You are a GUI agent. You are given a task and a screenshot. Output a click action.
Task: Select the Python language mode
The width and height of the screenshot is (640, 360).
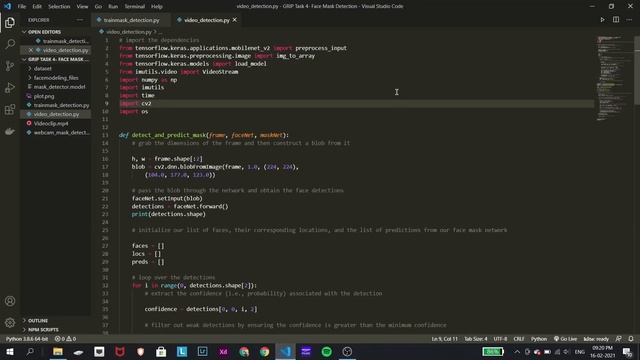[x=539, y=339]
